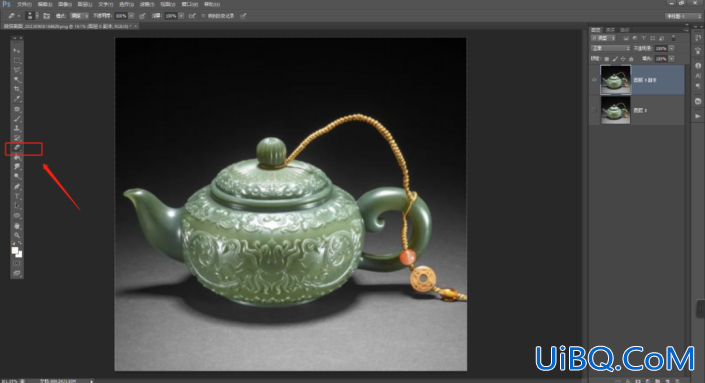
Task: Reset default colors icon in toolbox
Action: point(14,243)
